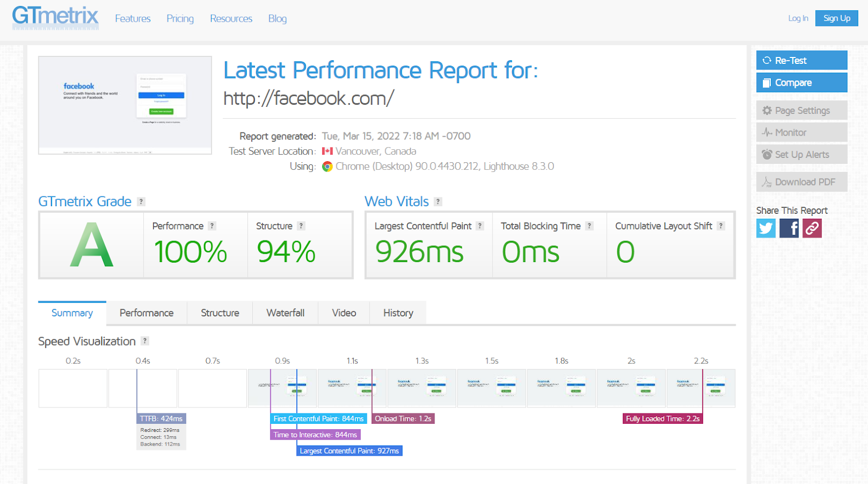Show Cumulative Layout Shift help icon

[x=721, y=226]
